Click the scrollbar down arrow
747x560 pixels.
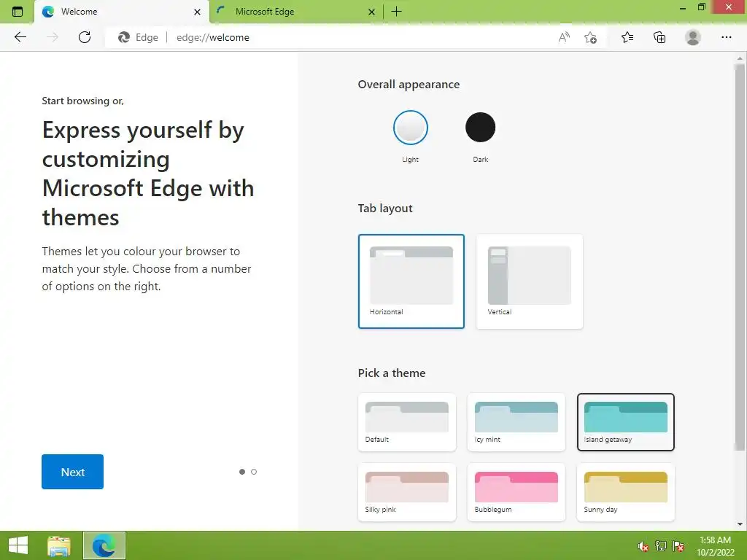click(740, 524)
